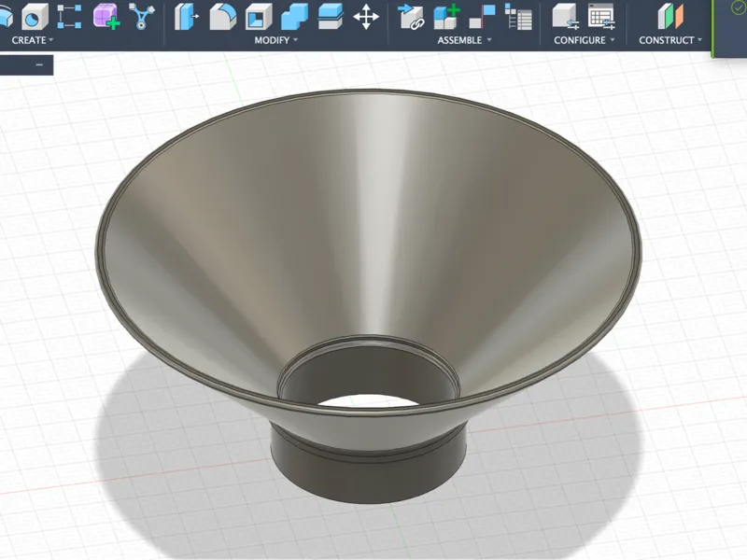
Task: Open the CONSTRUCT dropdown menu
Action: 670,40
